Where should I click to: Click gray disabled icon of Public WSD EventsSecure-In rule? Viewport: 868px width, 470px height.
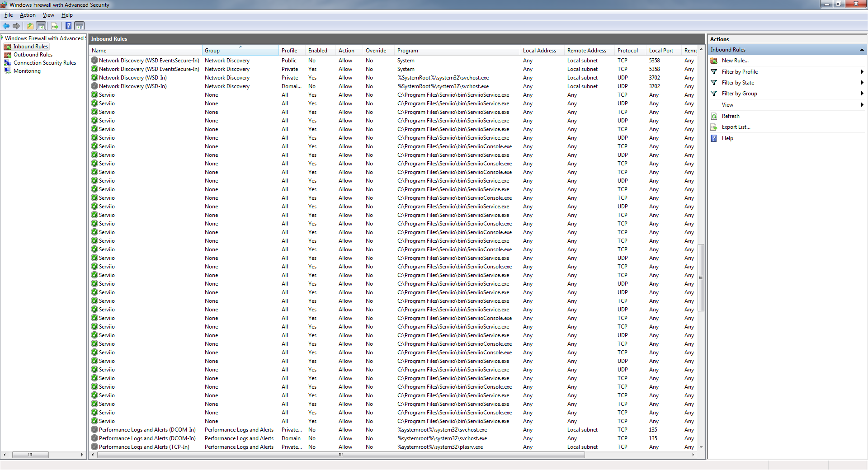(94, 60)
